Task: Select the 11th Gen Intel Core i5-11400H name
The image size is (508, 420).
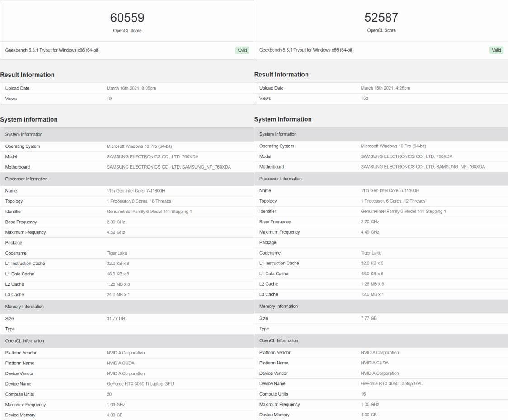Action: (390, 191)
